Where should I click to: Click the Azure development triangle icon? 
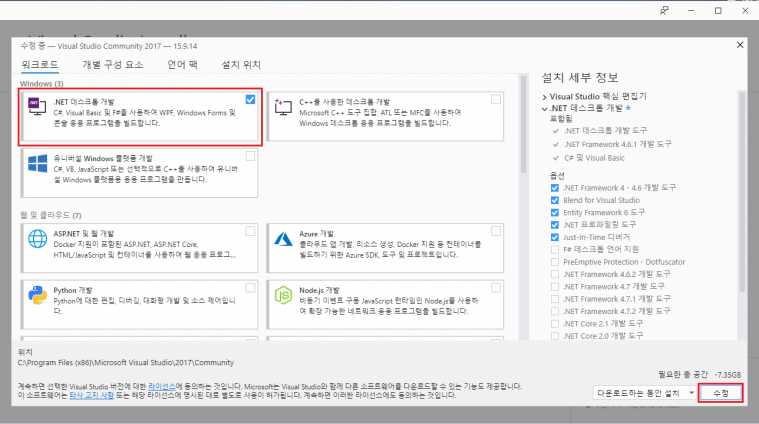pos(283,239)
